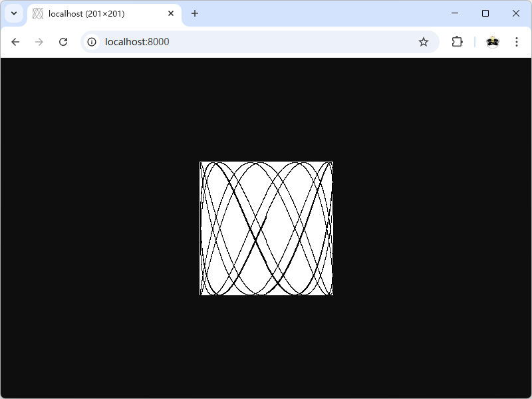Minimize the browser window
This screenshot has height=399, width=532.
pos(455,13)
